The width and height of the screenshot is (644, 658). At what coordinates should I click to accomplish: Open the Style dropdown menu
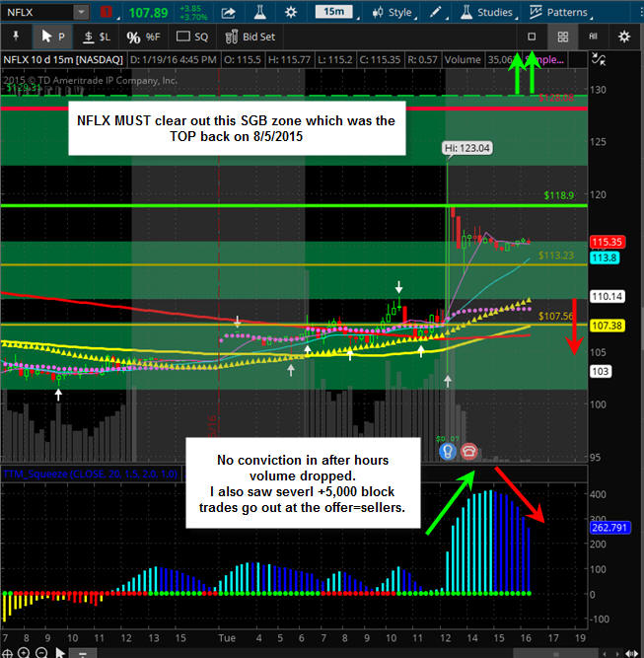pyautogui.click(x=393, y=13)
